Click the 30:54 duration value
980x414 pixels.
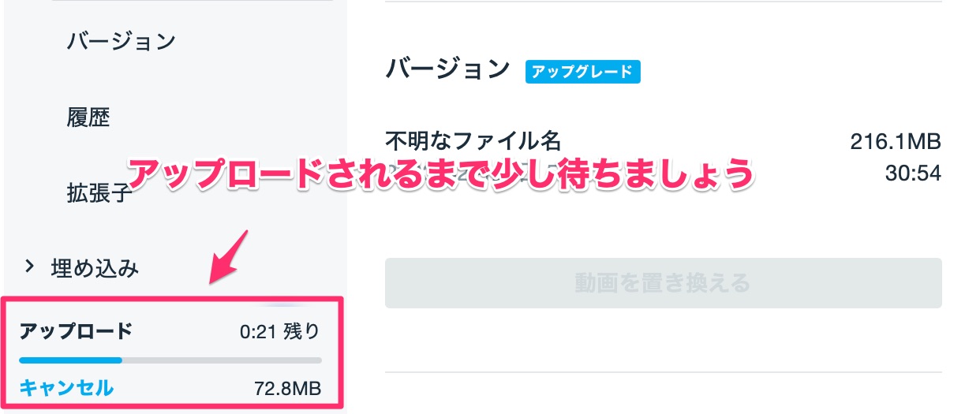(x=915, y=173)
